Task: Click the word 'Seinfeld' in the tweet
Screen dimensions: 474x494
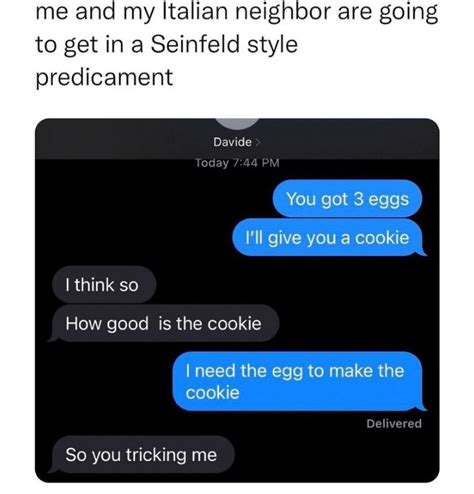Action: (x=195, y=44)
